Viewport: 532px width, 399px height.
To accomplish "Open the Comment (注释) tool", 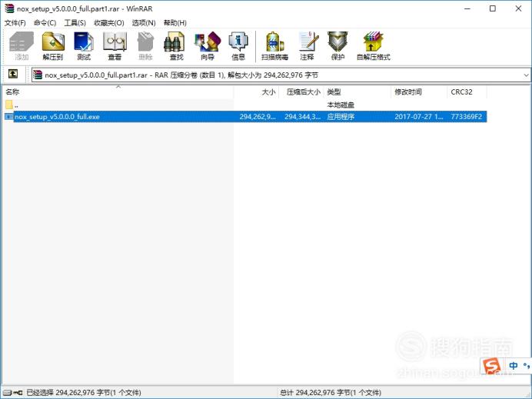I will coord(308,46).
